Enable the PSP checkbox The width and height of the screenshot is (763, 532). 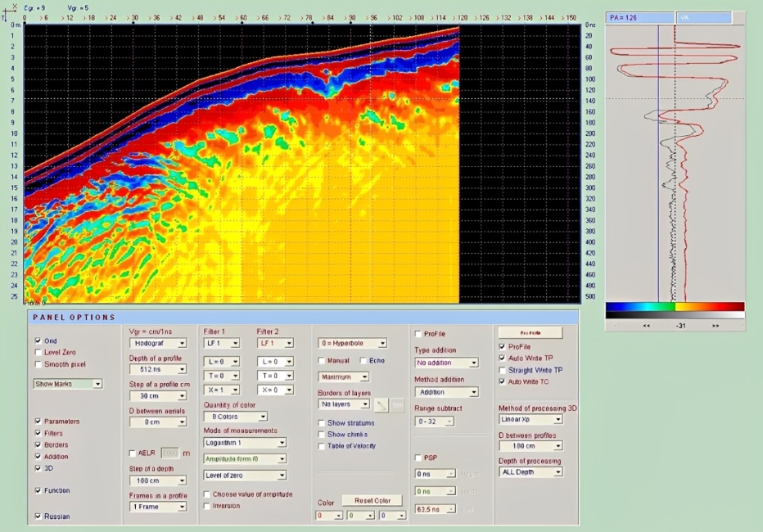(x=418, y=458)
